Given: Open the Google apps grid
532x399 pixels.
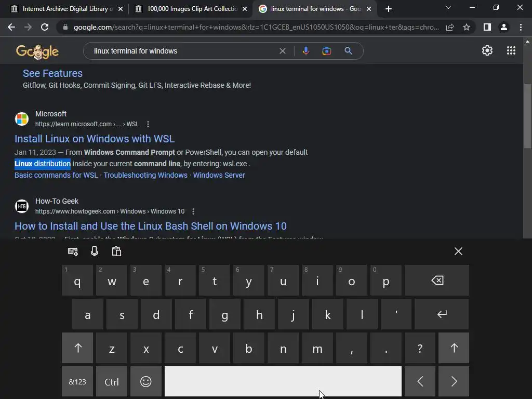Looking at the screenshot, I should 511,50.
